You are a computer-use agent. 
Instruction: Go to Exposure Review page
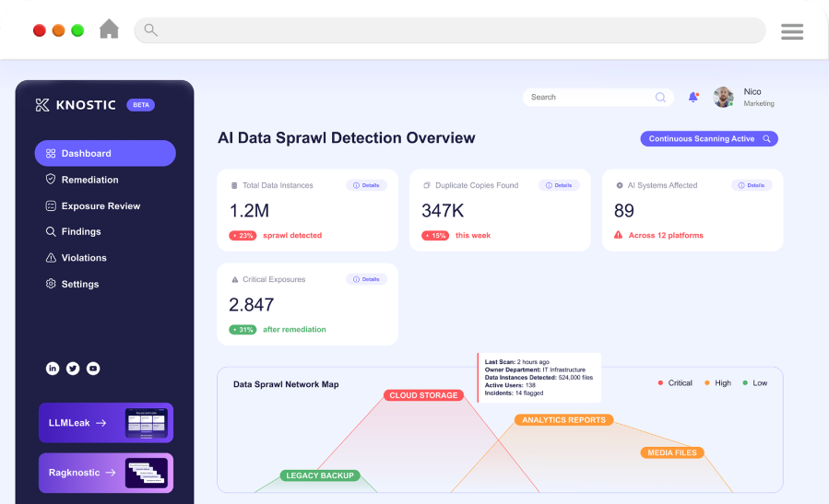[101, 205]
